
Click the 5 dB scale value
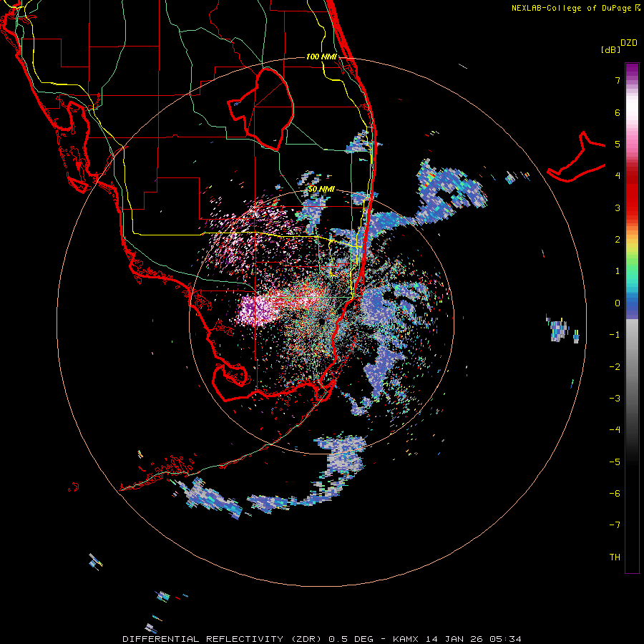618,144
